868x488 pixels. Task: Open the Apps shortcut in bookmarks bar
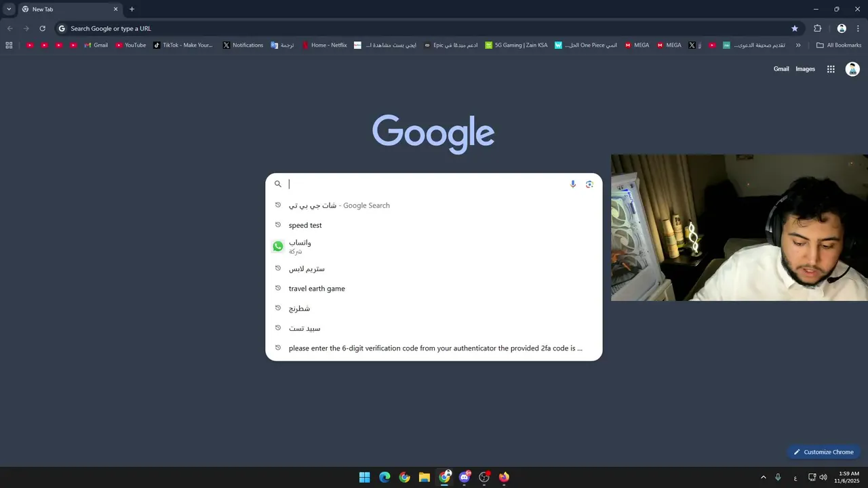[x=9, y=45]
